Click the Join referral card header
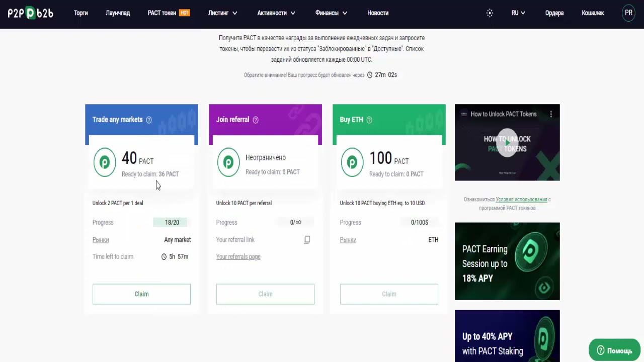The width and height of the screenshot is (644, 362). [x=265, y=120]
